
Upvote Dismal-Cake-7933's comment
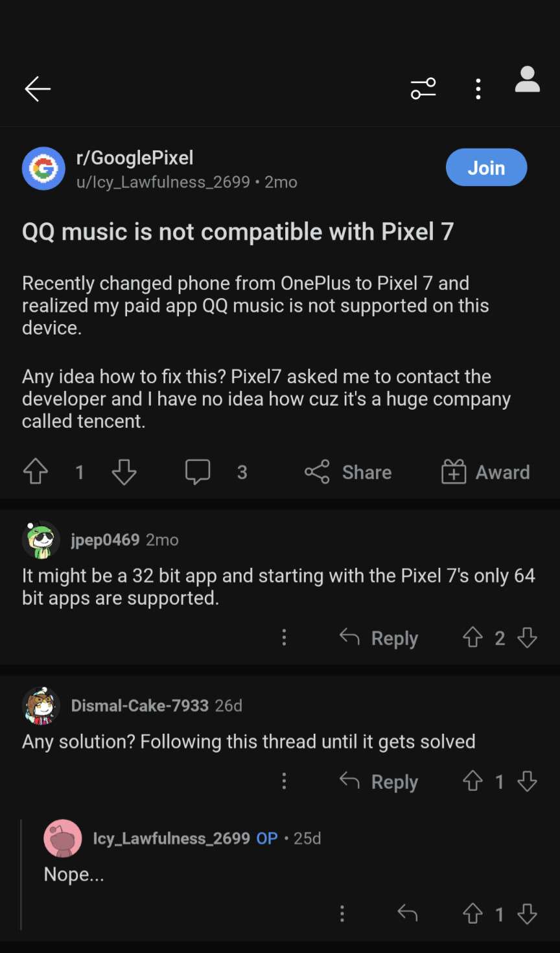(x=472, y=781)
